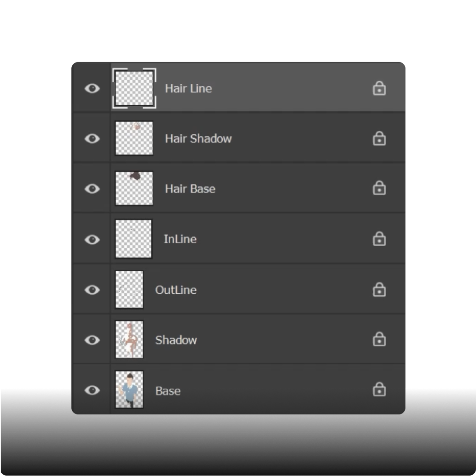The image size is (476, 476).
Task: Hide the Base layer
Action: (92, 390)
